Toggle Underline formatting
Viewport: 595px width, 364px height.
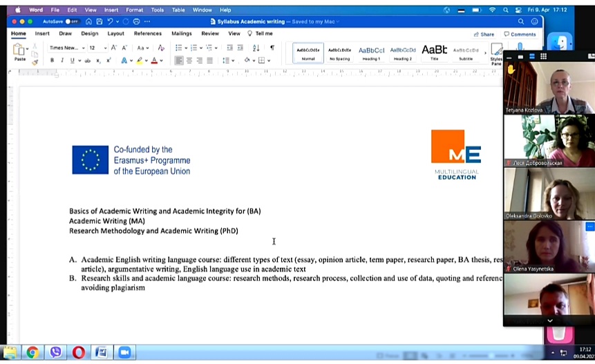tap(72, 60)
